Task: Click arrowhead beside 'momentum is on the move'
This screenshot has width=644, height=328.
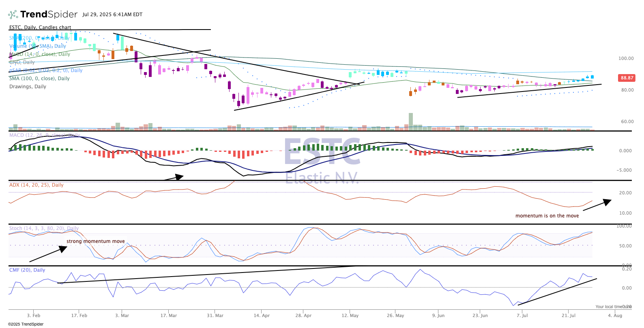Action: click(x=607, y=202)
